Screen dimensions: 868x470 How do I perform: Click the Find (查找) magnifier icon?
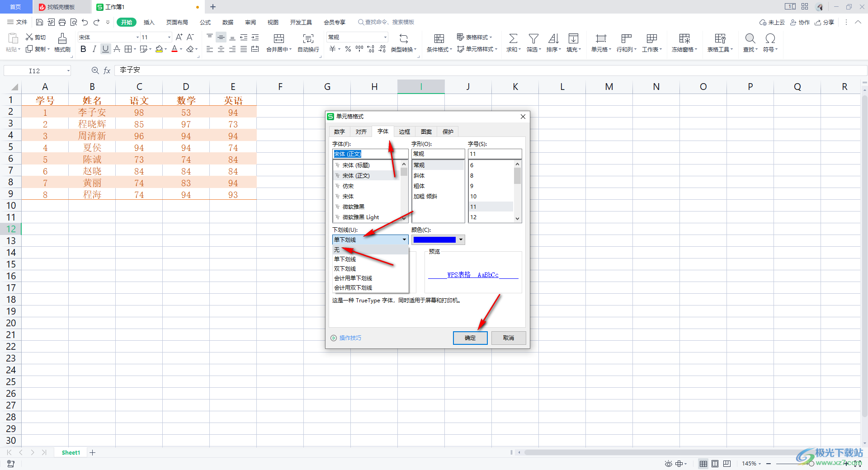pyautogui.click(x=750, y=38)
